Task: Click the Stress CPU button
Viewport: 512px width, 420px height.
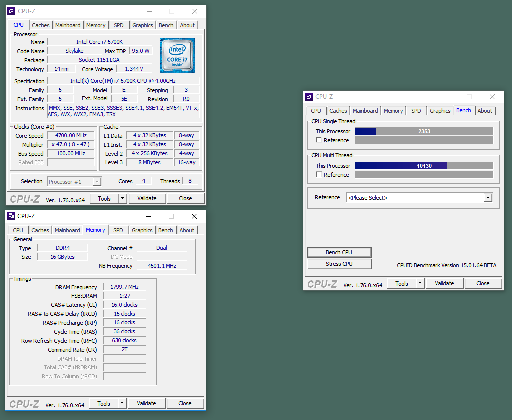Action: pyautogui.click(x=339, y=264)
